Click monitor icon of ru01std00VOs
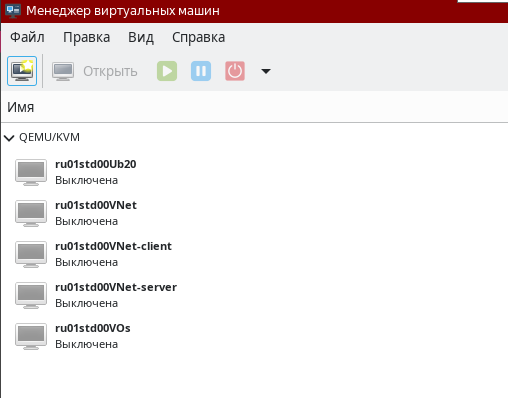 click(31, 336)
